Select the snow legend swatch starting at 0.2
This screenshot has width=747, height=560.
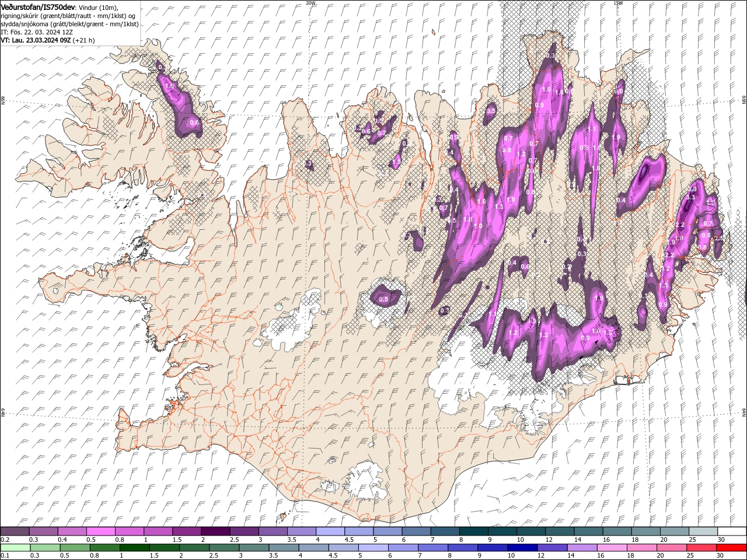click(x=15, y=531)
